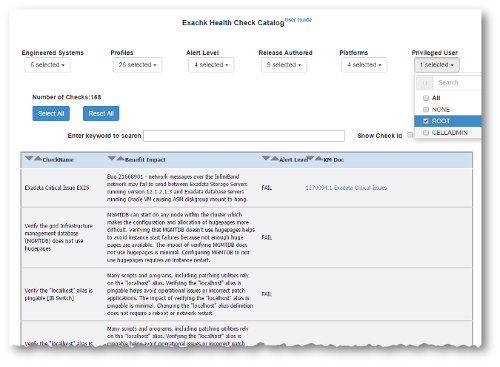Sort CheckName column ascending arrow

[x=38, y=158]
